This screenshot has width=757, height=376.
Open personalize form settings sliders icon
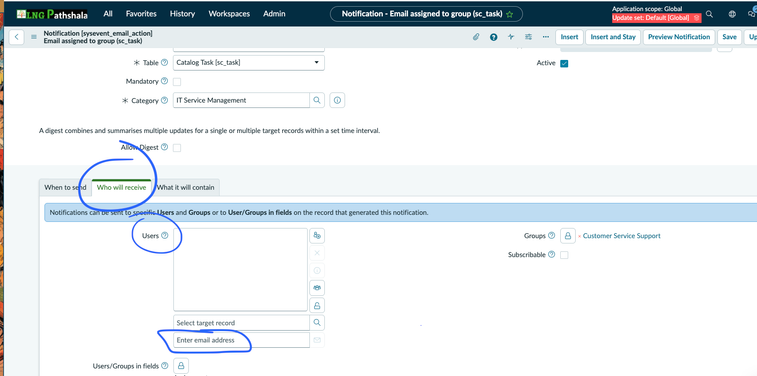coord(528,37)
